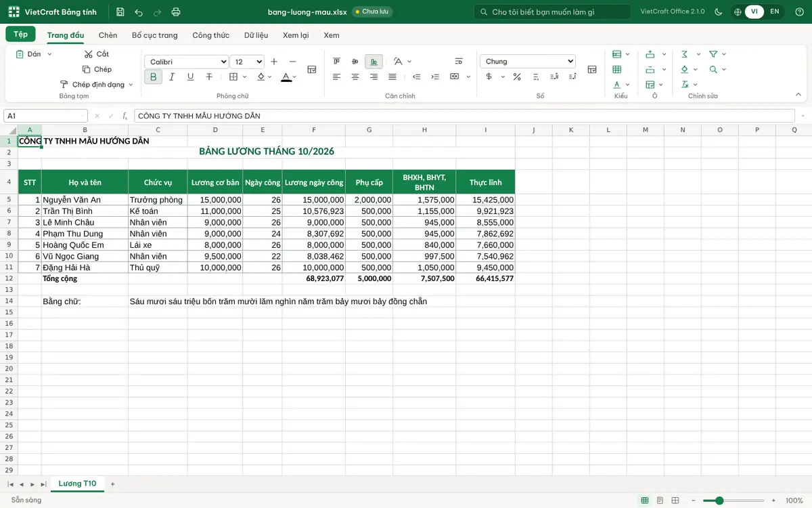The image size is (812, 508).
Task: Click the Dán paste button
Action: pyautogui.click(x=28, y=54)
